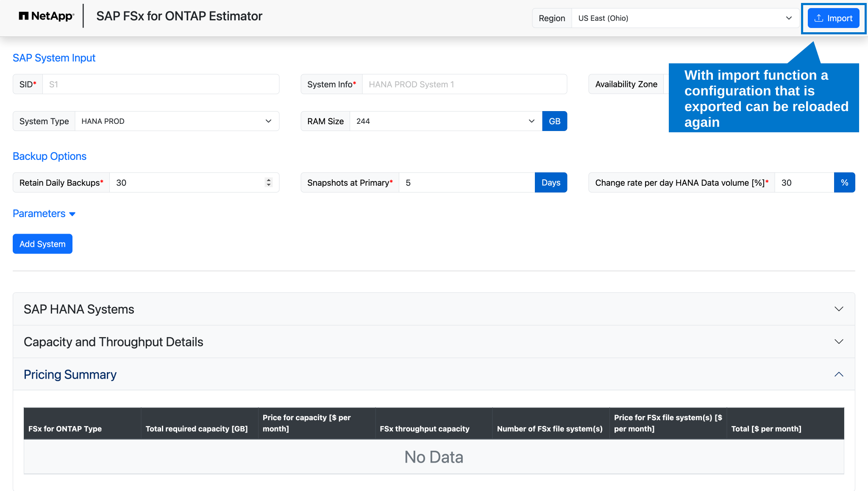Click the SAP System Input heading
This screenshot has width=868, height=491.
tap(54, 58)
